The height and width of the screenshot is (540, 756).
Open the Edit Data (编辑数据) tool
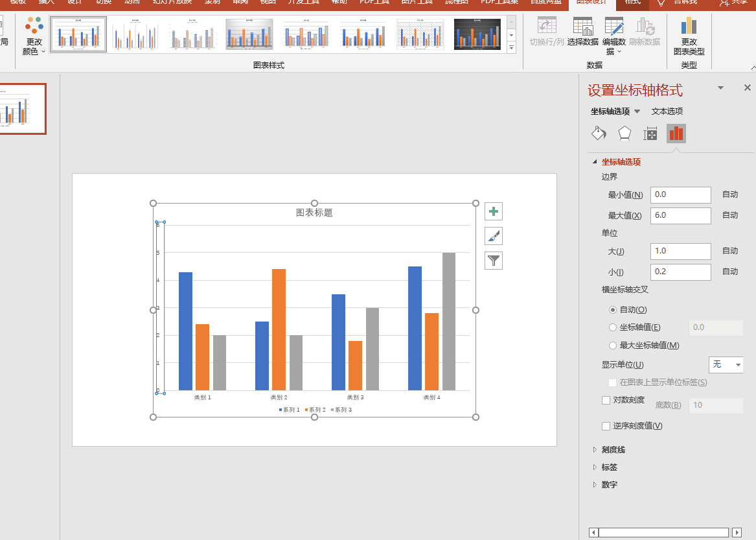[x=613, y=36]
